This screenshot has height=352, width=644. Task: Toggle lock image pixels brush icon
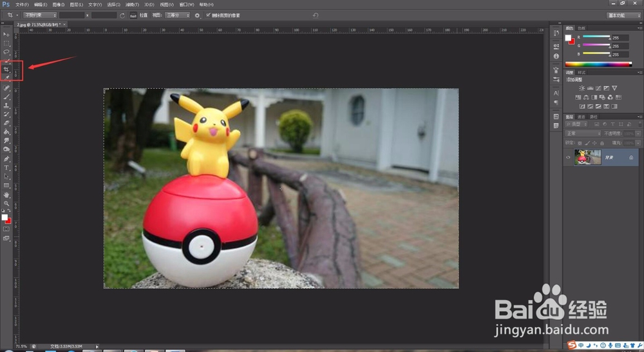587,143
